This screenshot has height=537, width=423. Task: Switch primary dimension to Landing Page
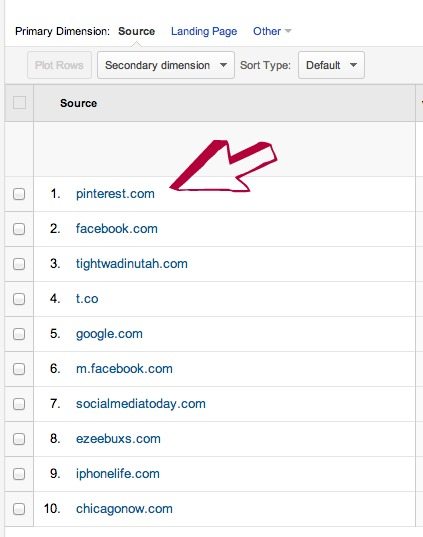(x=204, y=31)
